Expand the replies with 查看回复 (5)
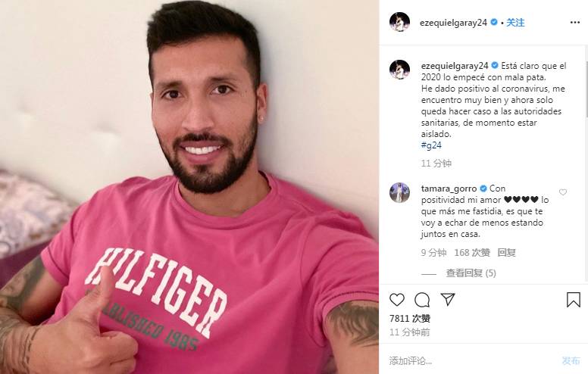 coord(471,273)
